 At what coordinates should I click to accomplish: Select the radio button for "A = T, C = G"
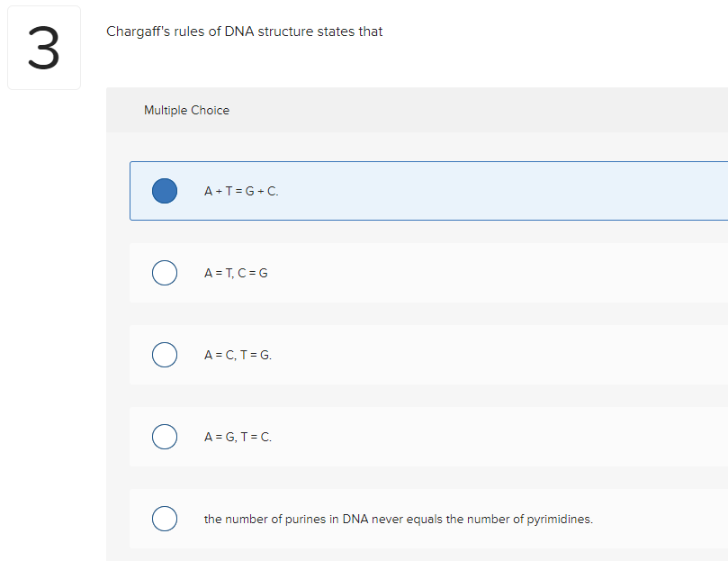point(164,273)
